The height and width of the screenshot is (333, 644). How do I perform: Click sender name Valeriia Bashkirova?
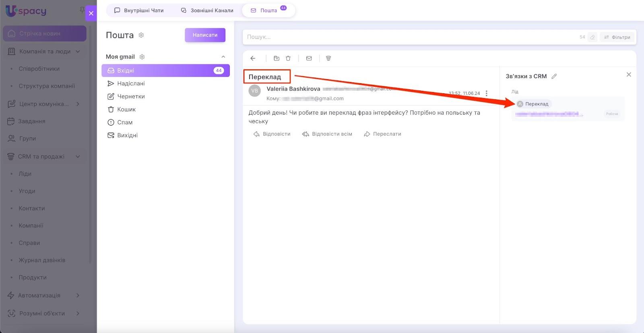point(293,89)
